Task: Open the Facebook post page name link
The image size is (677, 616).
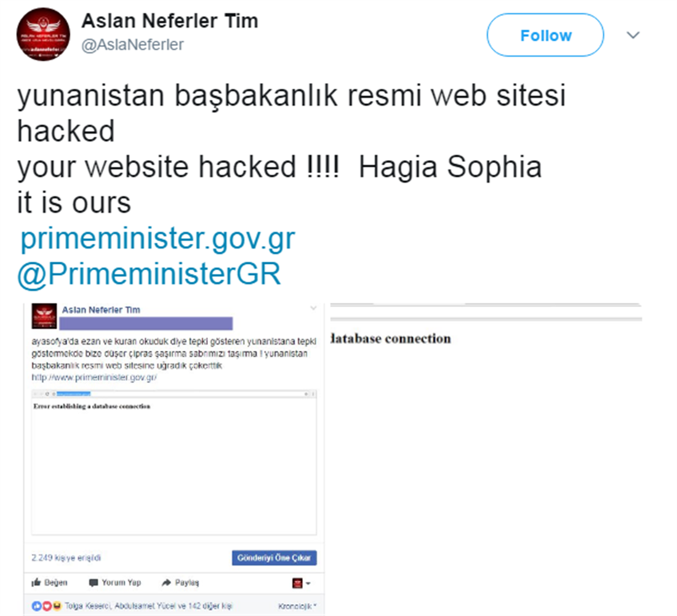Action: [x=101, y=310]
